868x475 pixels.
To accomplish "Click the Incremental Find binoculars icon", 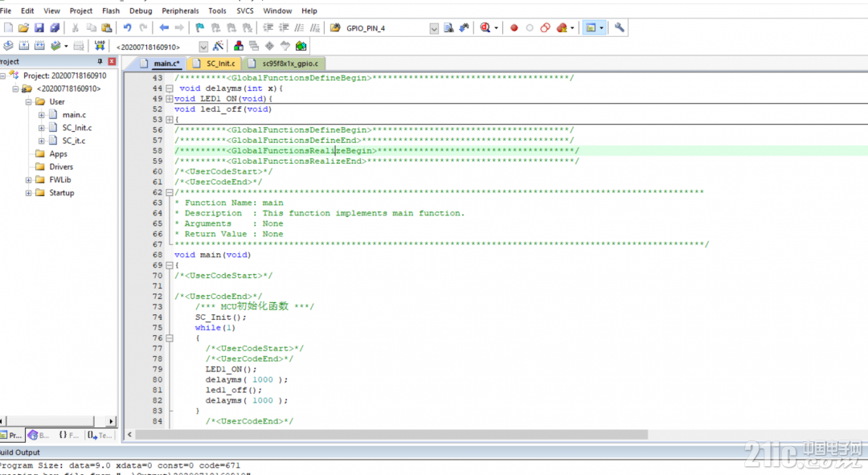I will point(464,27).
